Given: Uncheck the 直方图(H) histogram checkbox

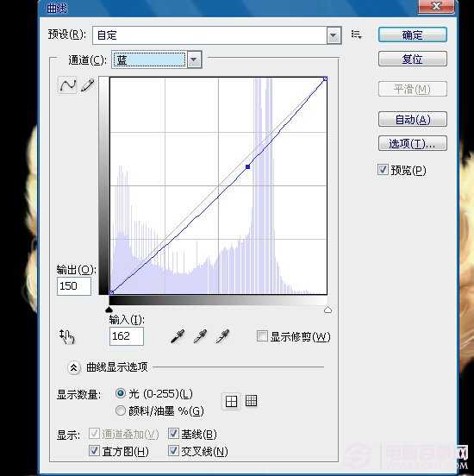Looking at the screenshot, I should [x=94, y=450].
